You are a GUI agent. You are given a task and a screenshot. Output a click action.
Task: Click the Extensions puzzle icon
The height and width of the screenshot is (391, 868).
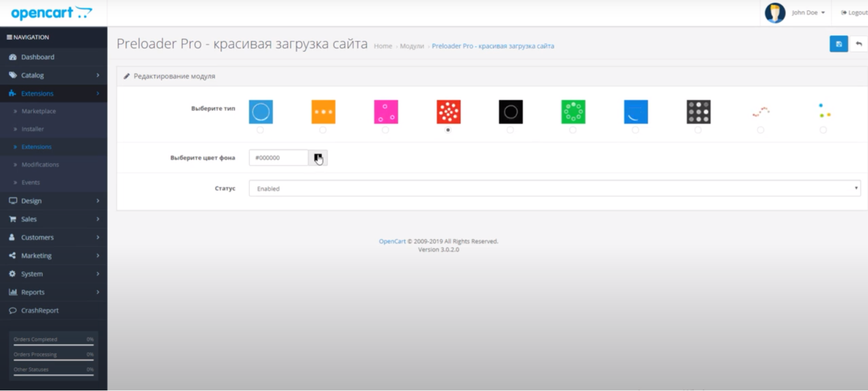[12, 93]
